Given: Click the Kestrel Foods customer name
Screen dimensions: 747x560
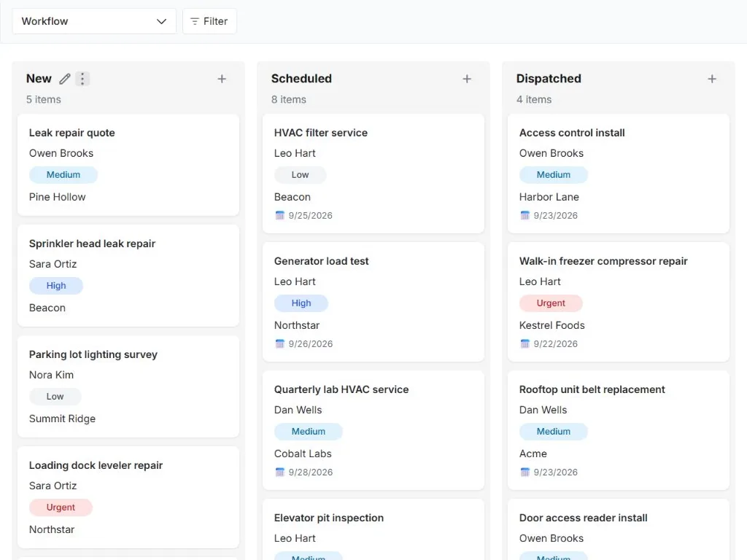Looking at the screenshot, I should (551, 325).
